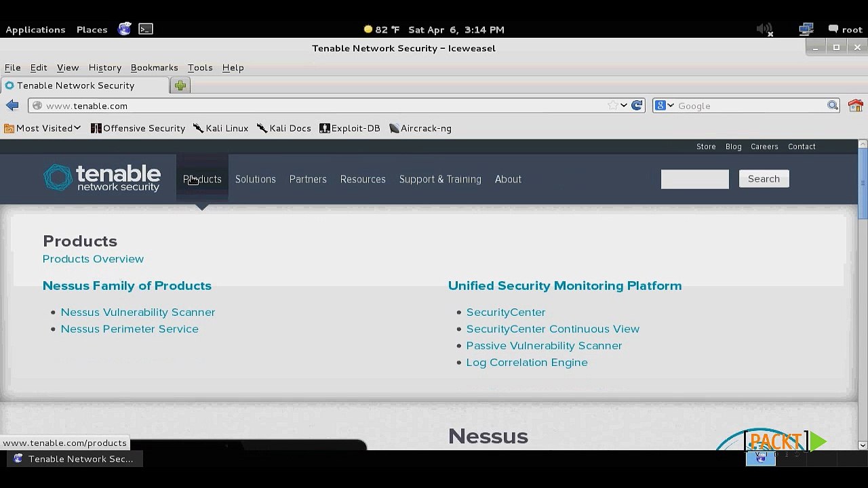Open the Bookmarks menu
The height and width of the screenshot is (488, 868).
(x=154, y=68)
